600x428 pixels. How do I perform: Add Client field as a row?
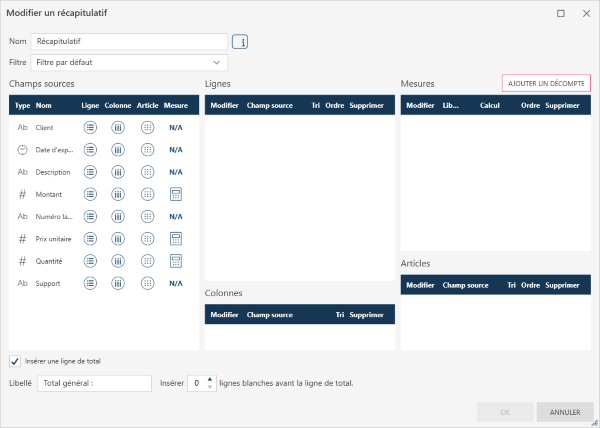coord(90,128)
